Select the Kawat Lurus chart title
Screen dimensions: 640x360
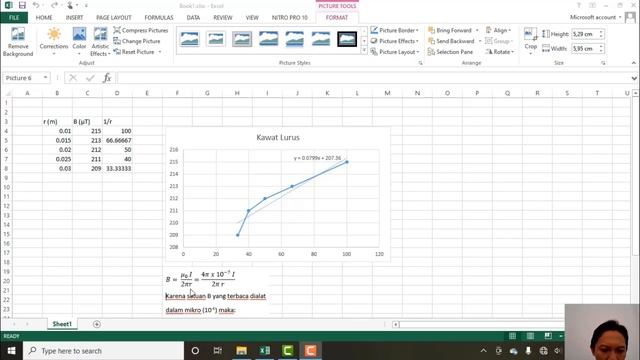tap(278, 138)
